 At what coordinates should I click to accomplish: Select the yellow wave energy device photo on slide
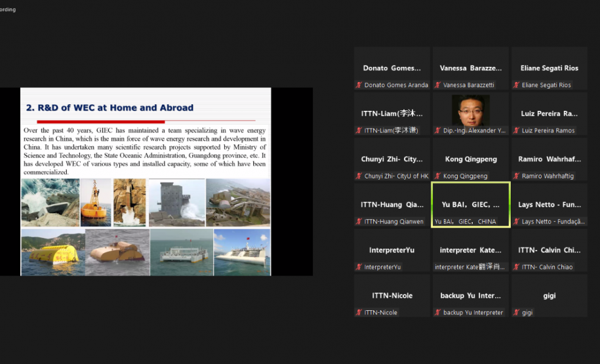52,252
